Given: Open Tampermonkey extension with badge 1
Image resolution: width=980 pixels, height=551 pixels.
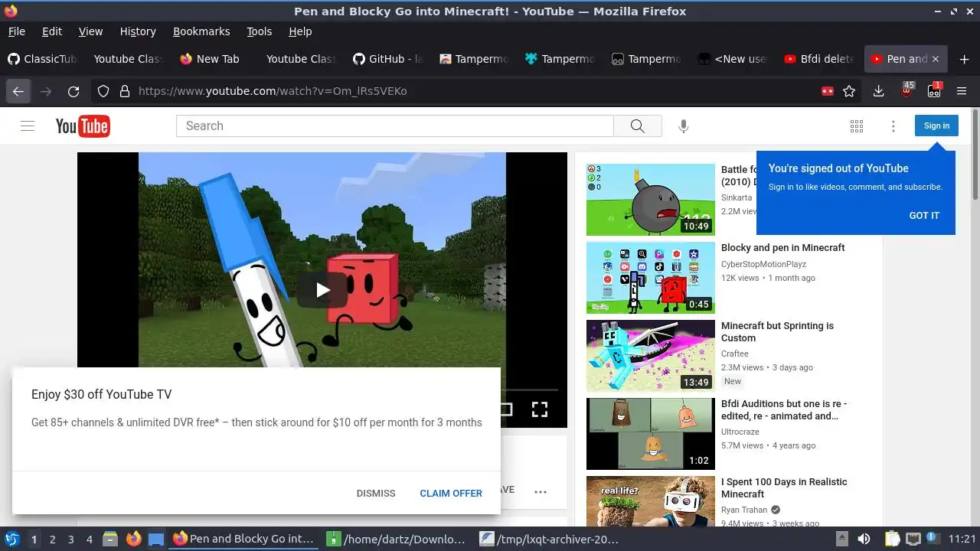Looking at the screenshot, I should point(934,90).
